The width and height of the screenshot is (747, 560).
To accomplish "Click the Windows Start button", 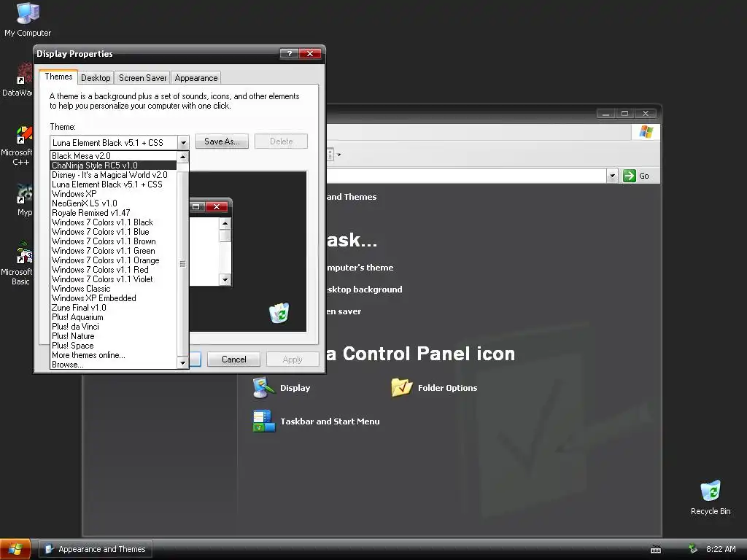I will (15, 549).
